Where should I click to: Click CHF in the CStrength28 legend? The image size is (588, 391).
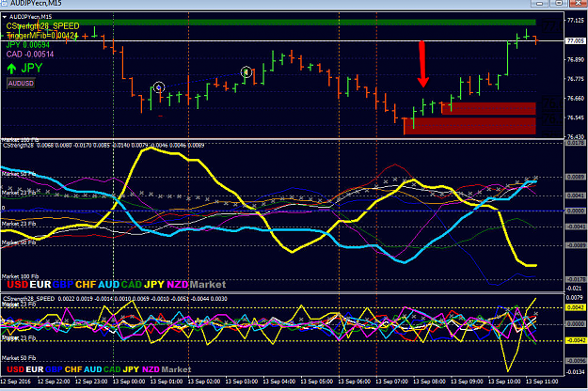(x=86, y=285)
